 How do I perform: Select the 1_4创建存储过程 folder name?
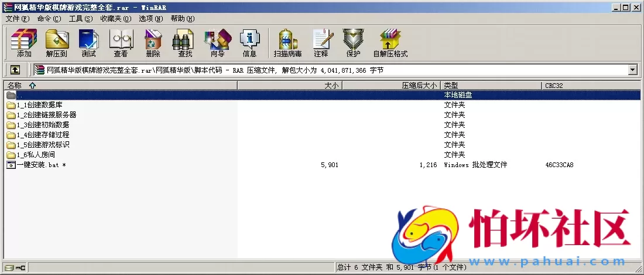(x=43, y=135)
